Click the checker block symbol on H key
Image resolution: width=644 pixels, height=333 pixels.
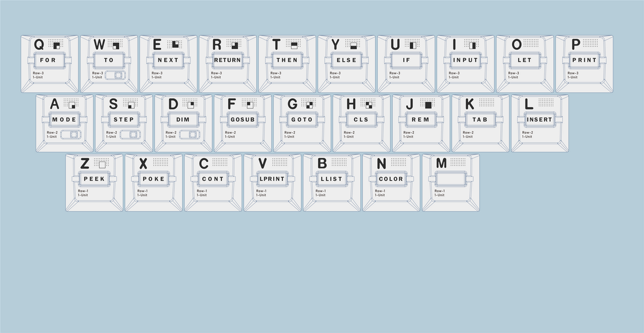[369, 104]
